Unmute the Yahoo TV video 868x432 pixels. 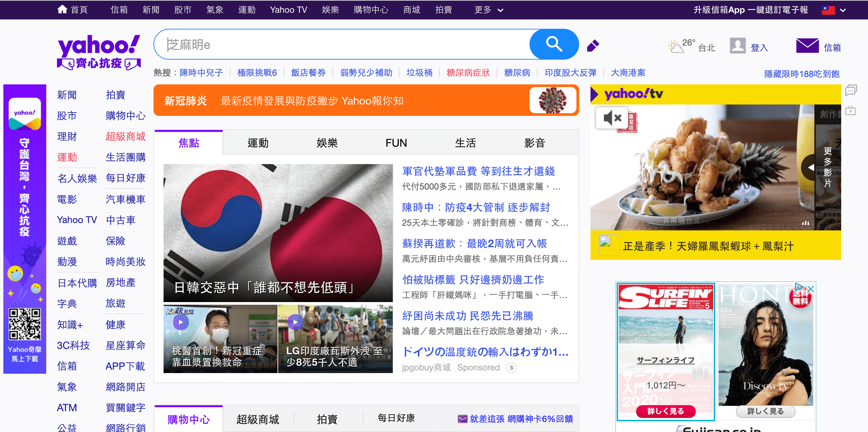tap(612, 118)
